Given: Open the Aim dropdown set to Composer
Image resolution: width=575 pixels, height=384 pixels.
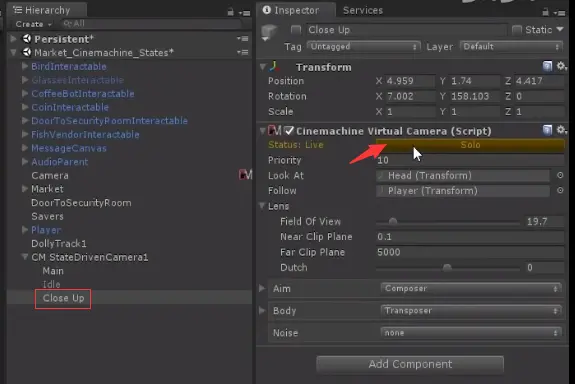Looking at the screenshot, I should click(471, 289).
